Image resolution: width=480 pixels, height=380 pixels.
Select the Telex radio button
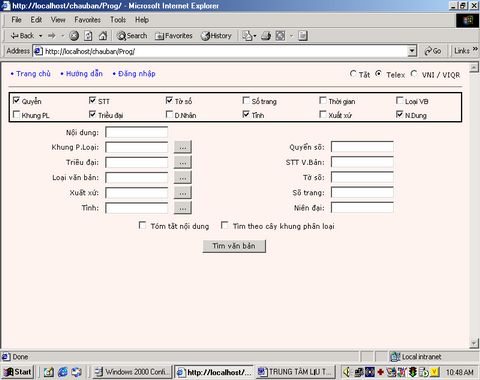378,73
